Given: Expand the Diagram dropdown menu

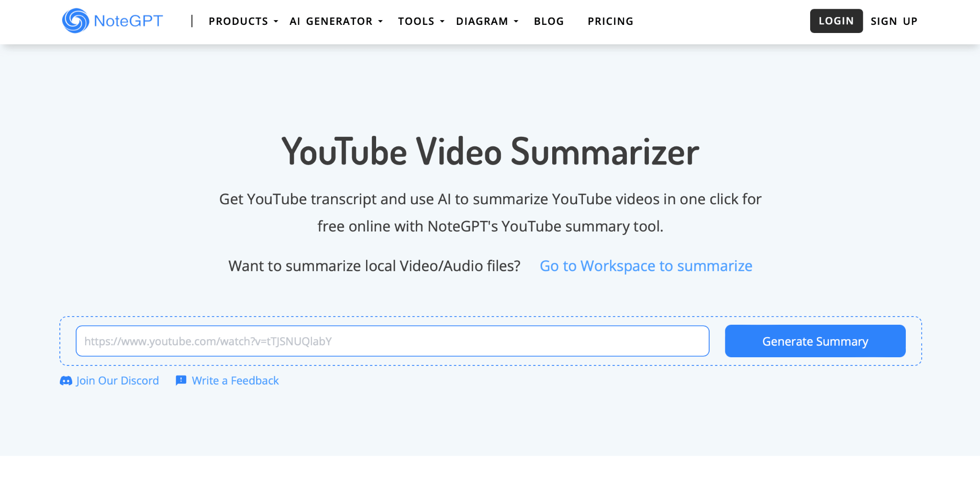Looking at the screenshot, I should pyautogui.click(x=487, y=21).
